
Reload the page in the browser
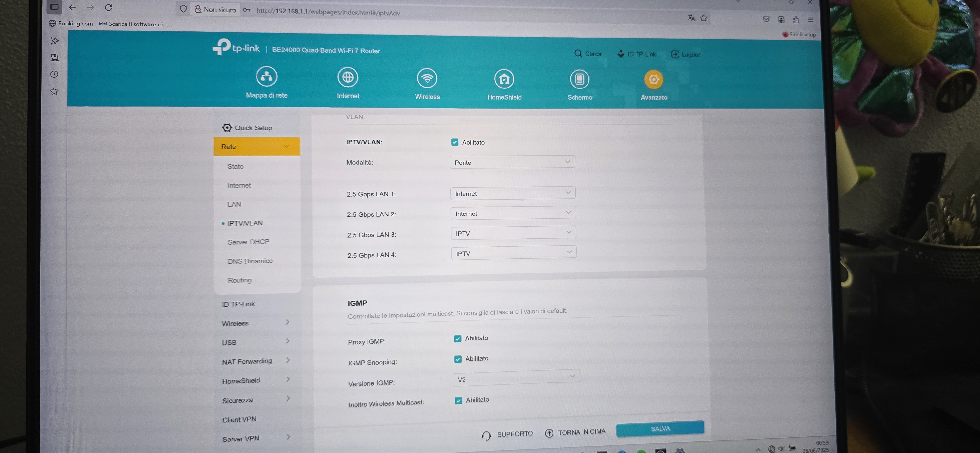[x=109, y=8]
